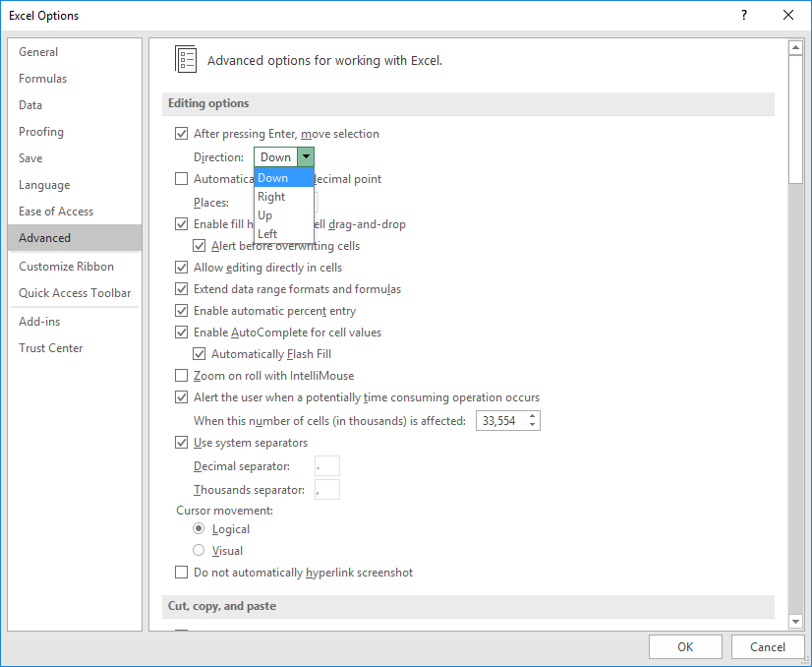Choose Up in Direction list

(284, 215)
